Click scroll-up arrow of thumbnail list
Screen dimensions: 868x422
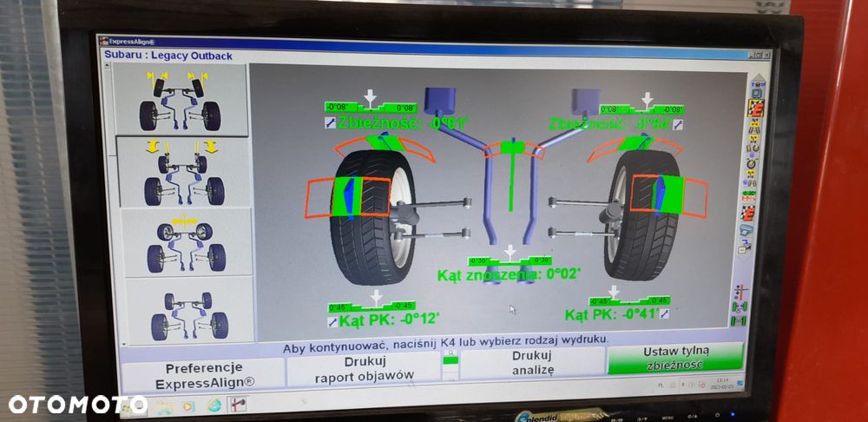[x=107, y=66]
